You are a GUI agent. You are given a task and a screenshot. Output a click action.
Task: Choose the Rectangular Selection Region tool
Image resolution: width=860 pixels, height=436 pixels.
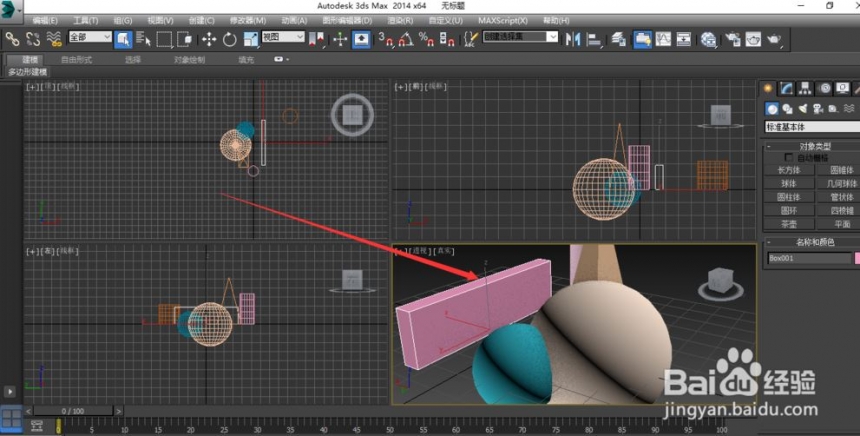164,39
